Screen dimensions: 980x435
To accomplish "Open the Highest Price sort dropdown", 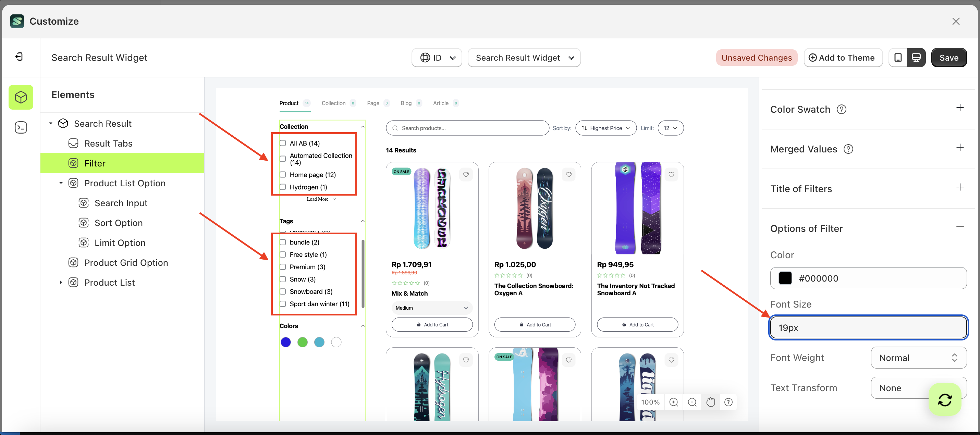I will click(x=606, y=128).
